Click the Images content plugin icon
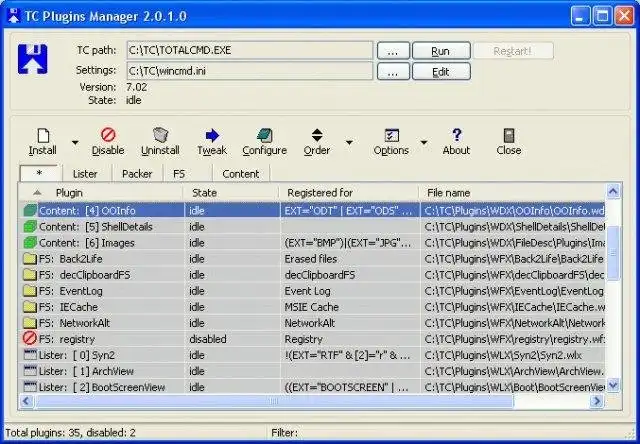This screenshot has width=640, height=444. [x=30, y=243]
